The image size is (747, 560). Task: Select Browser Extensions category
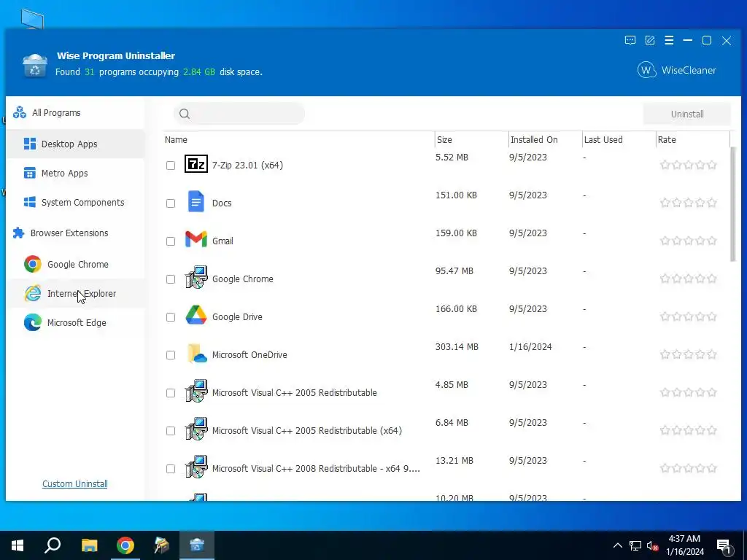(x=75, y=233)
